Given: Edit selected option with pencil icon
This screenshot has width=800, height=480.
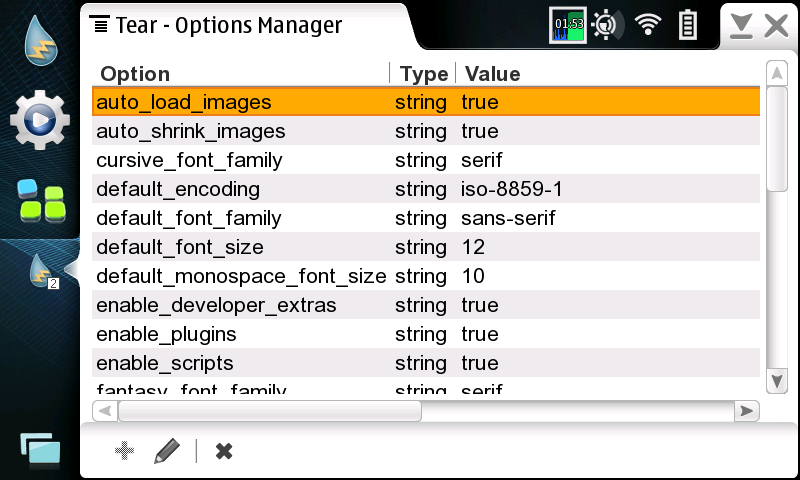Looking at the screenshot, I should click(x=167, y=451).
